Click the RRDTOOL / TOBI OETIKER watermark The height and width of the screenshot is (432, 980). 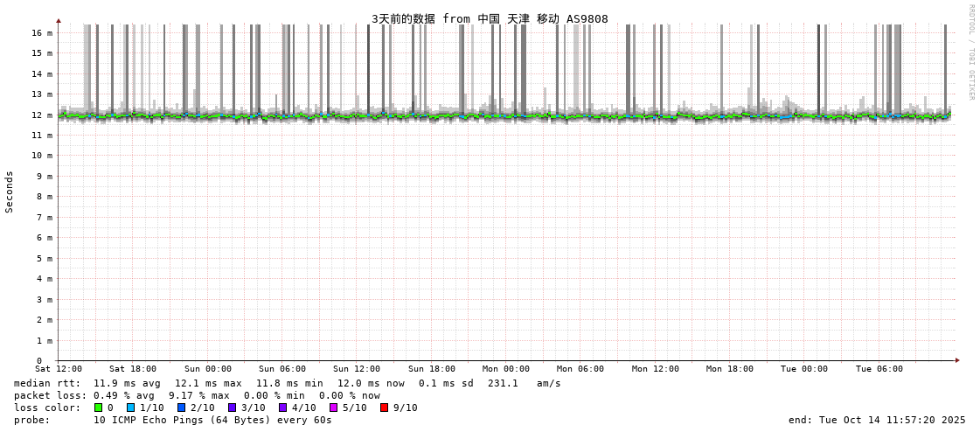(971, 52)
